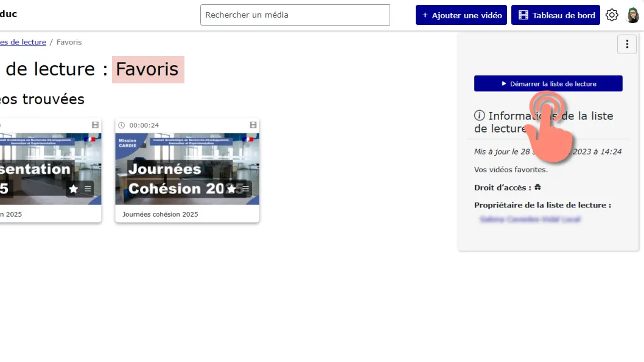Open the Présentation 2025 video thumbnail
Viewport: 644px width, 362px height.
coord(51,169)
